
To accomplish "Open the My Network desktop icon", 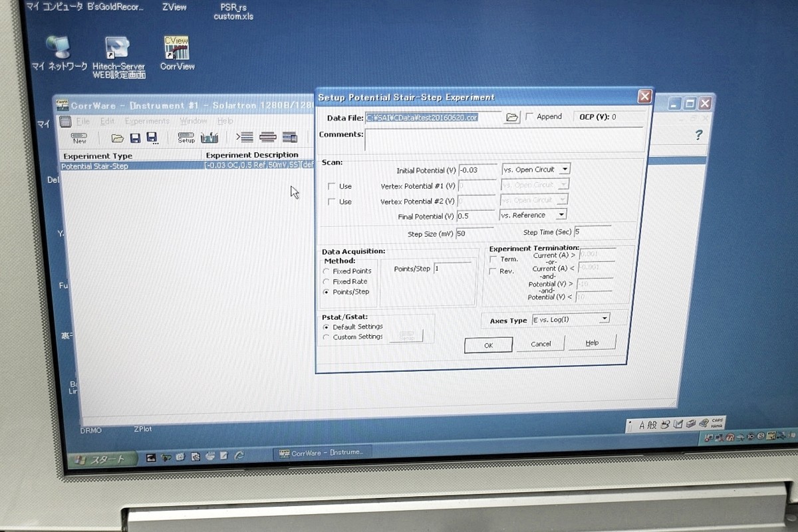I will point(59,53).
